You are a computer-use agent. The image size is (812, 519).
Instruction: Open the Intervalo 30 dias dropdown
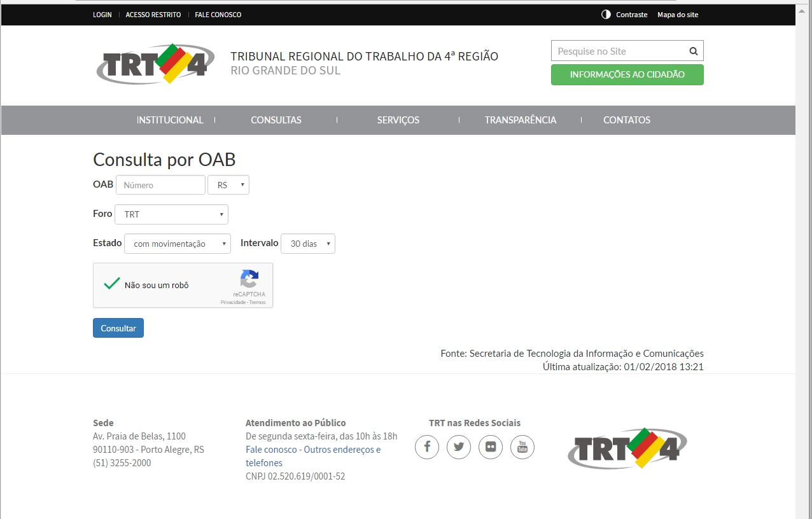(308, 244)
